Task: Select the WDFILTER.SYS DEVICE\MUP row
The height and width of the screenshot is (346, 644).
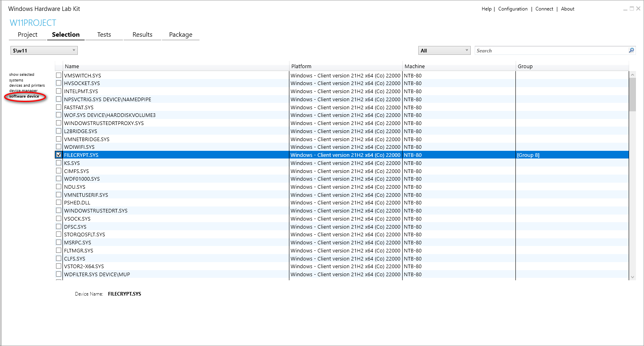Action: pyautogui.click(x=342, y=274)
